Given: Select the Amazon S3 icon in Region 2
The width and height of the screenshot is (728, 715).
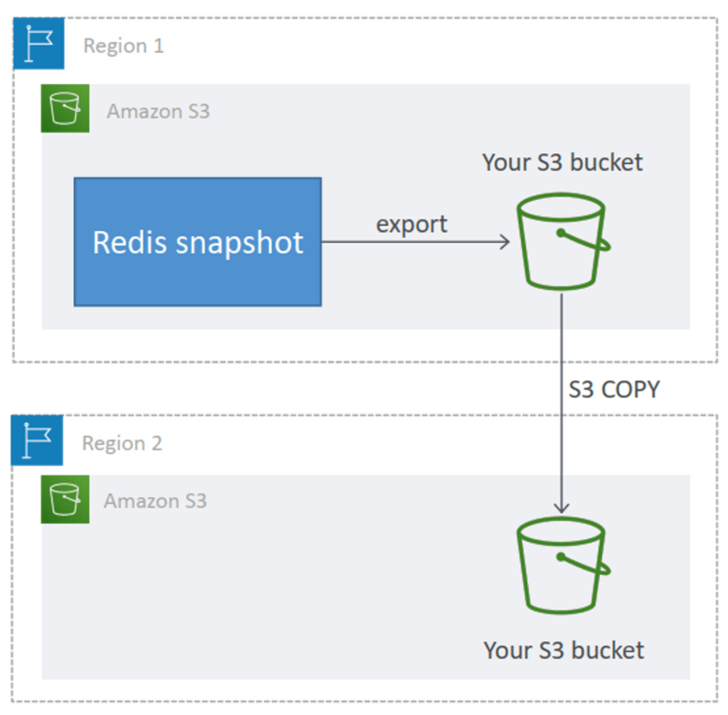Looking at the screenshot, I should coord(65,499).
